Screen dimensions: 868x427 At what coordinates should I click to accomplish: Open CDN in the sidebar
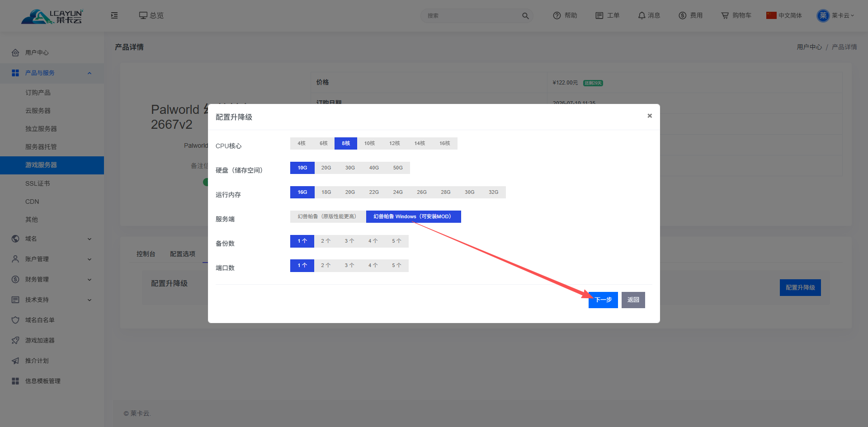[32, 202]
